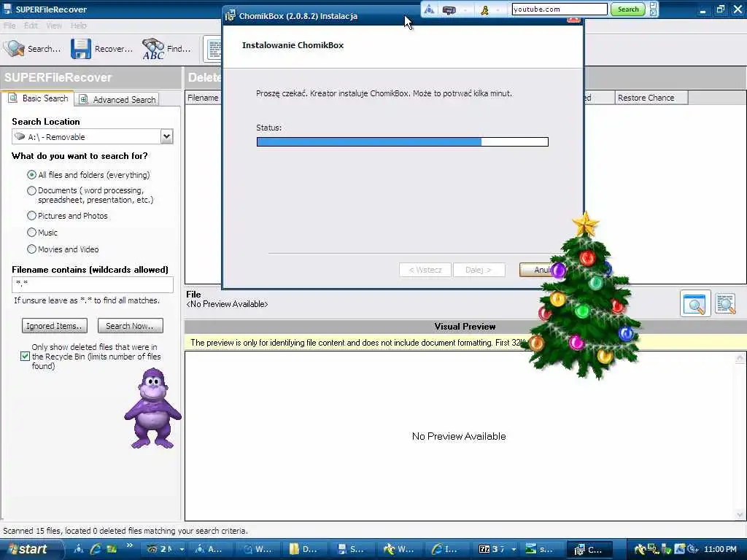
Task: Click the blue triangle icon in search toolbar
Action: tap(429, 9)
